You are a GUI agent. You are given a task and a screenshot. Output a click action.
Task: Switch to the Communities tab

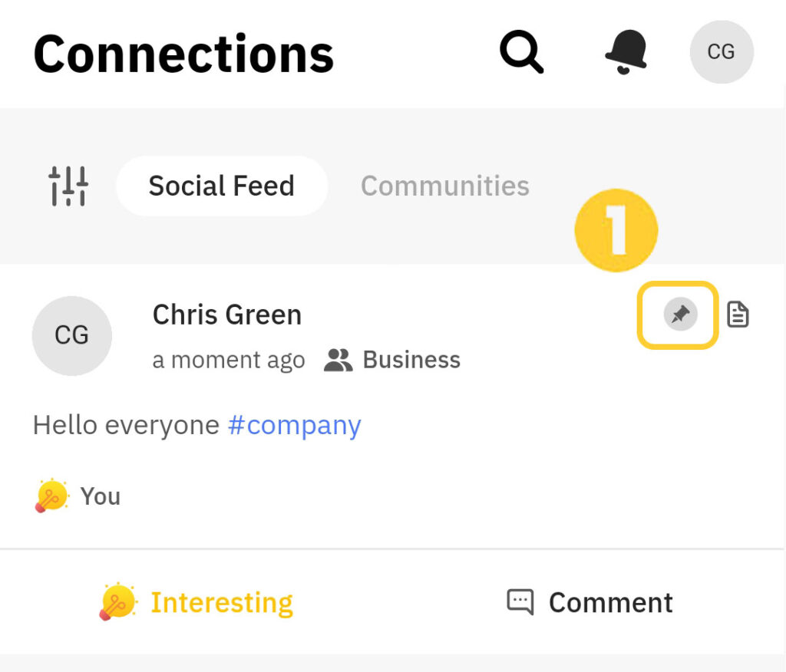coord(445,186)
